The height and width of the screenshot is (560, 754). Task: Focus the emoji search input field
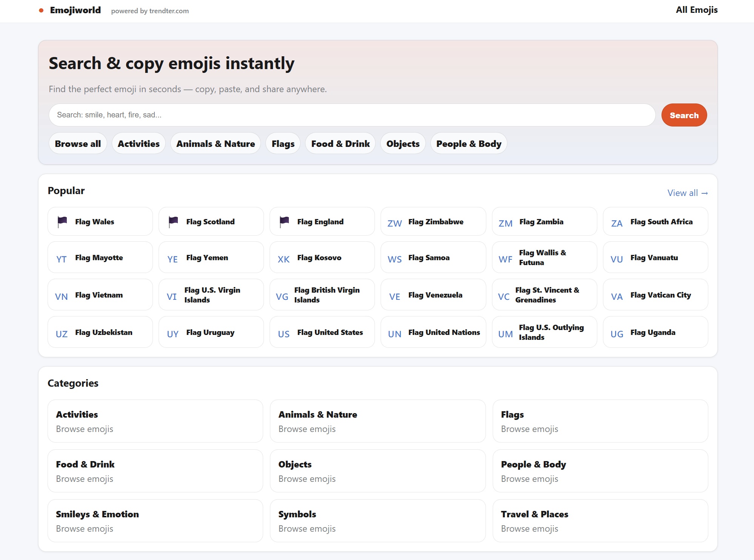[352, 115]
